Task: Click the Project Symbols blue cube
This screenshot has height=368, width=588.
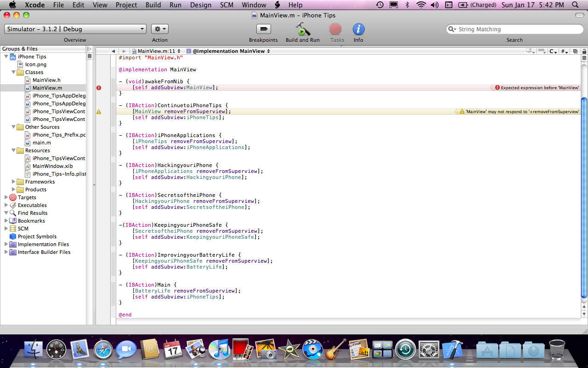Action: coord(13,236)
